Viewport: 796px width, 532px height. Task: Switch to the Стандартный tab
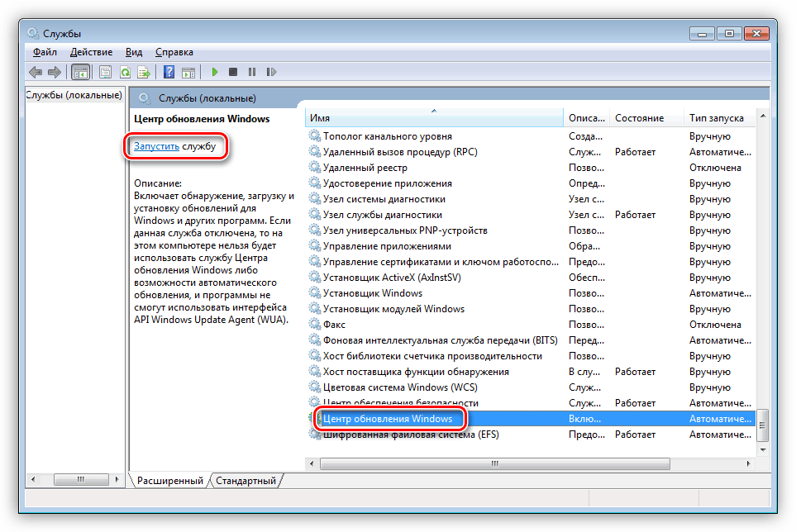pyautogui.click(x=245, y=480)
